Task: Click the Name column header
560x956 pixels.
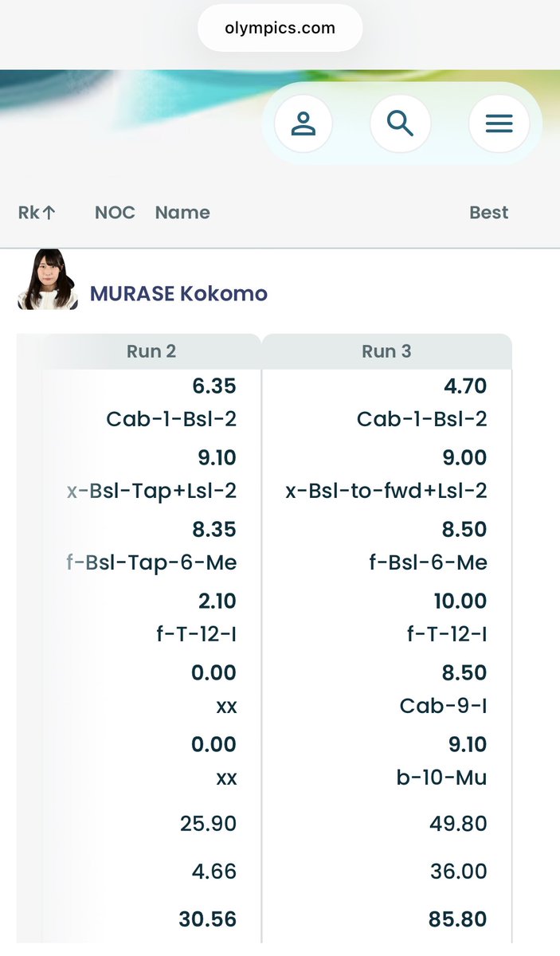Action: pyautogui.click(x=182, y=213)
